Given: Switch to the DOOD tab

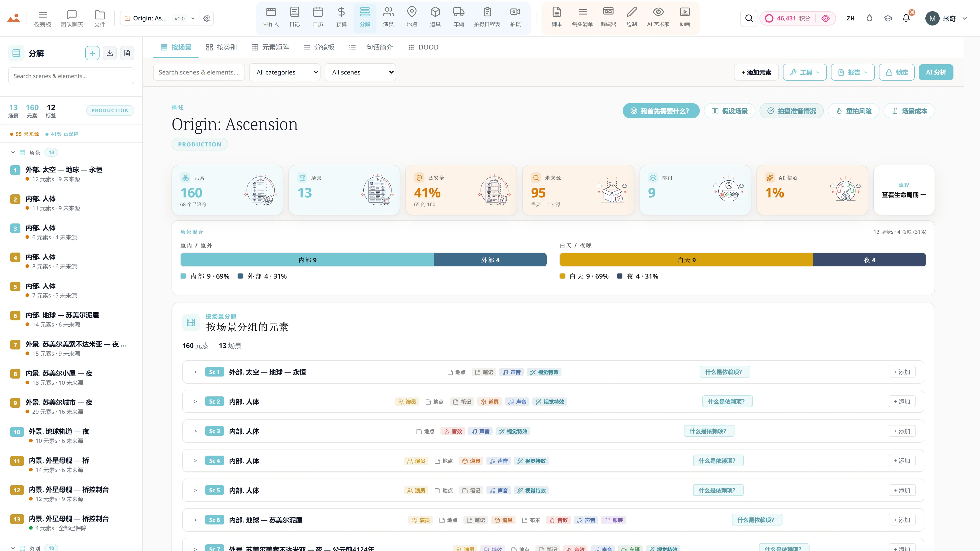Looking at the screenshot, I should tap(423, 47).
